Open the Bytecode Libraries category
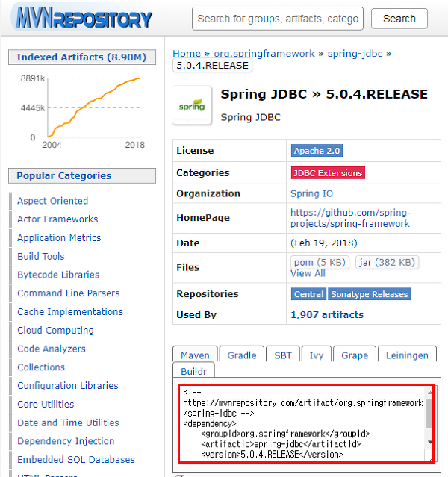The image size is (448, 477). point(58,275)
